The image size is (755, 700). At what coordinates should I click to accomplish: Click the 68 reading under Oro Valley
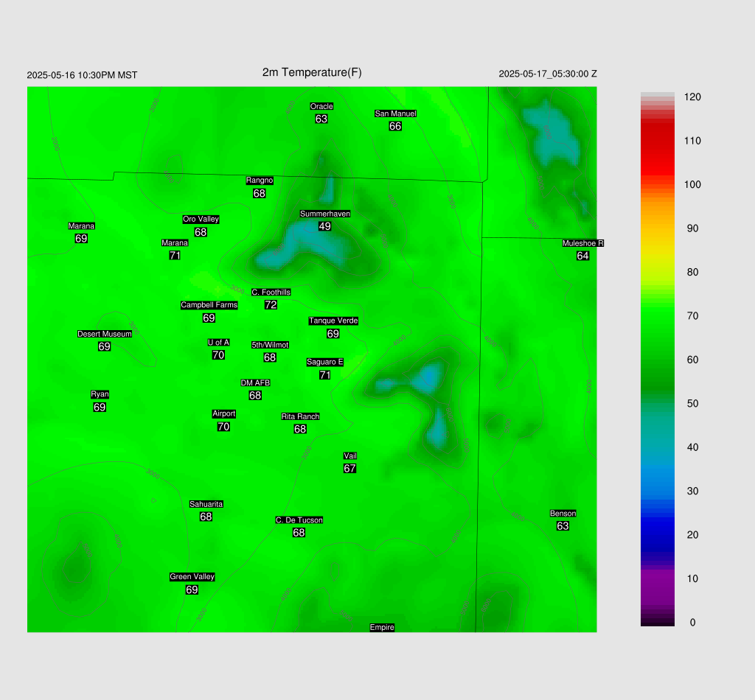pyautogui.click(x=201, y=232)
